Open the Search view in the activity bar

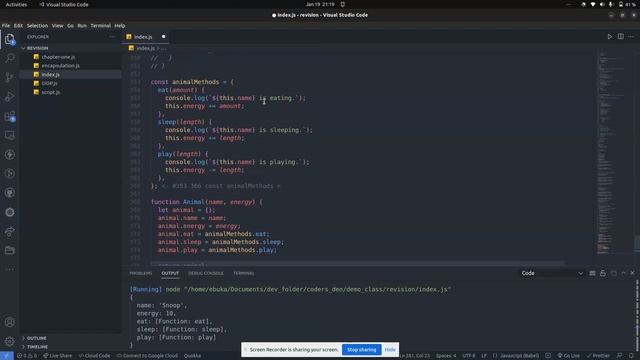click(x=9, y=58)
